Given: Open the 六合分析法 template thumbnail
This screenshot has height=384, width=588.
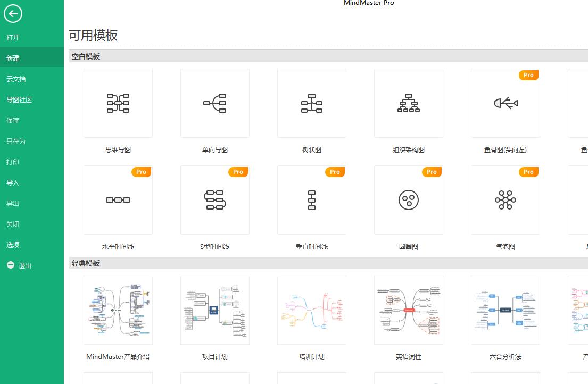Looking at the screenshot, I should (x=506, y=310).
